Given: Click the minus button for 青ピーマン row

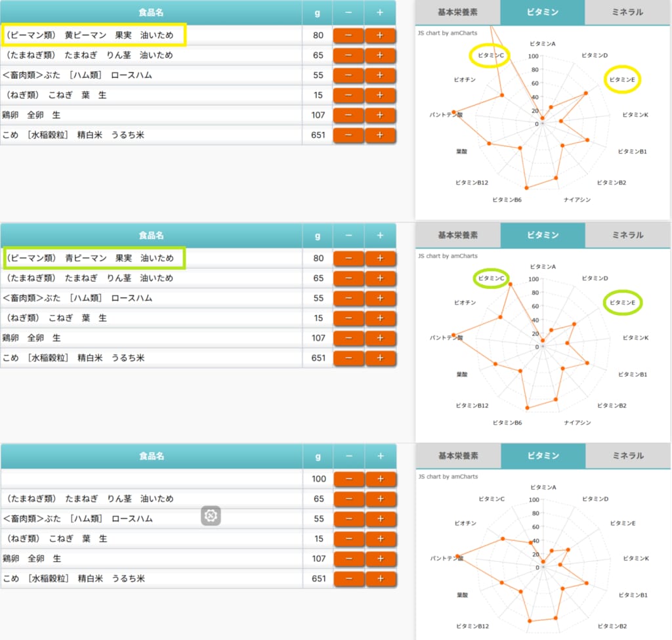Looking at the screenshot, I should coord(349,258).
